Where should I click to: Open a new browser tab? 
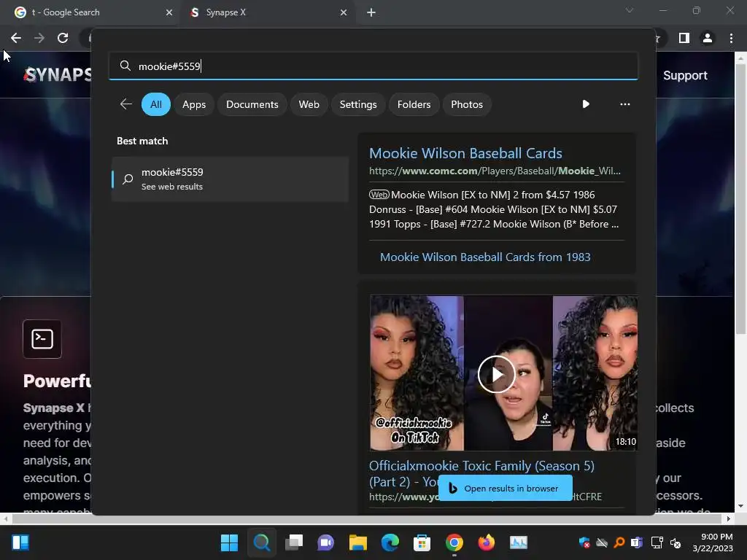point(371,12)
